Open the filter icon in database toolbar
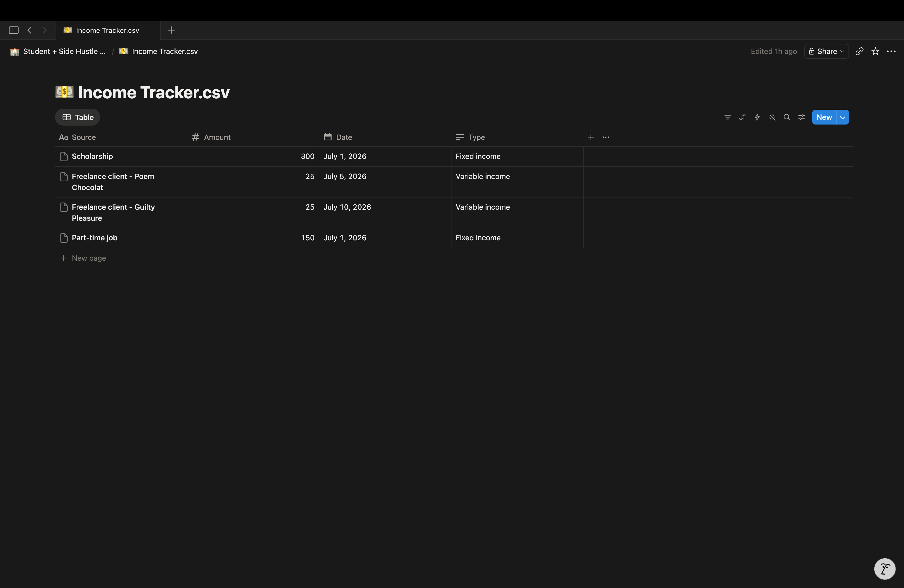Image resolution: width=904 pixels, height=588 pixels. click(727, 117)
